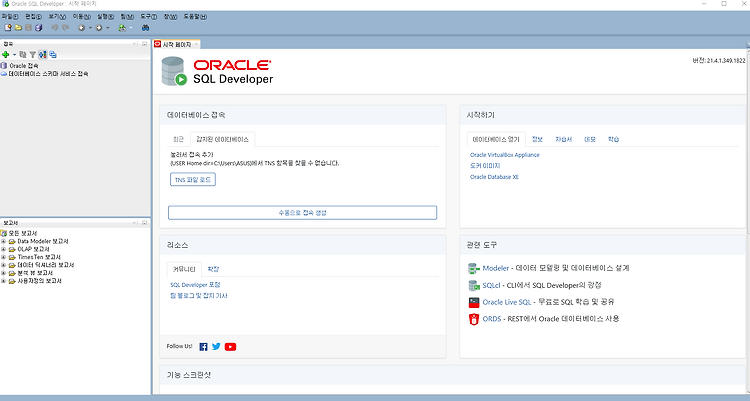
Task: Select Oracle 접속 in Connections tree
Action: 24,66
